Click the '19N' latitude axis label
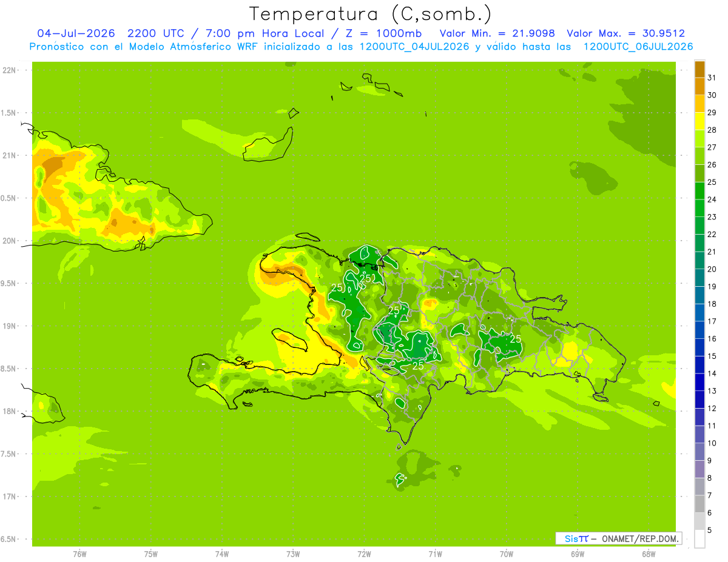Viewport: 728px width, 562px height. pos(8,326)
